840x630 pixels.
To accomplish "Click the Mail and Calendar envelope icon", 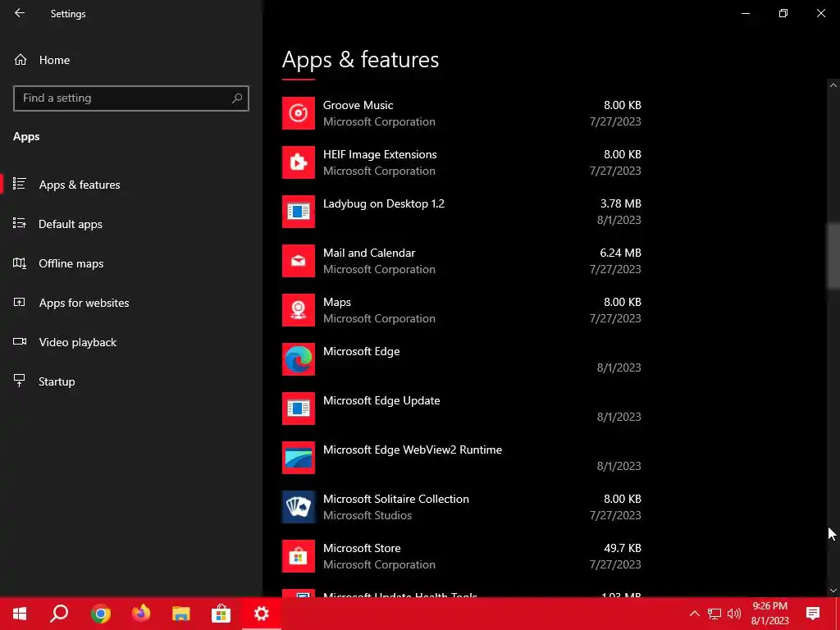I will [299, 261].
